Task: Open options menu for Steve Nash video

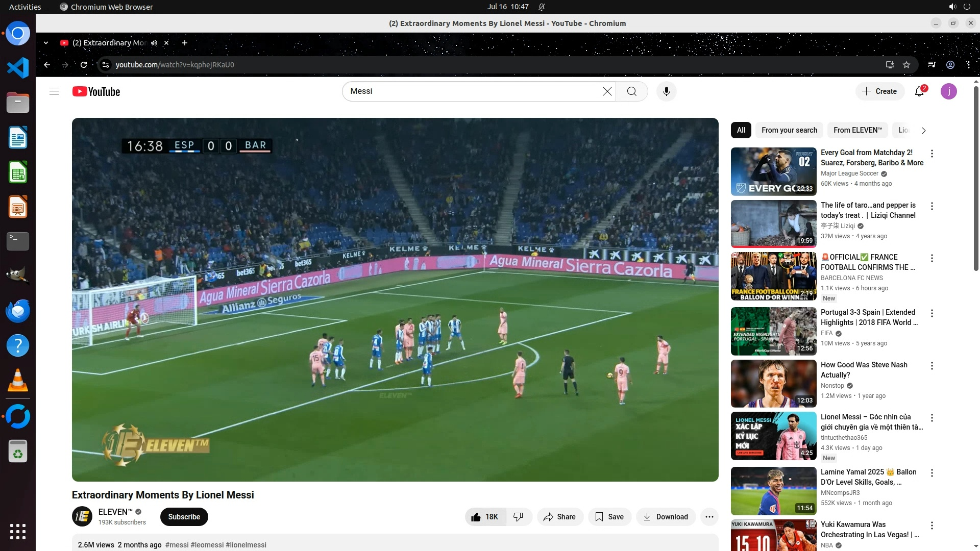Action: (932, 366)
